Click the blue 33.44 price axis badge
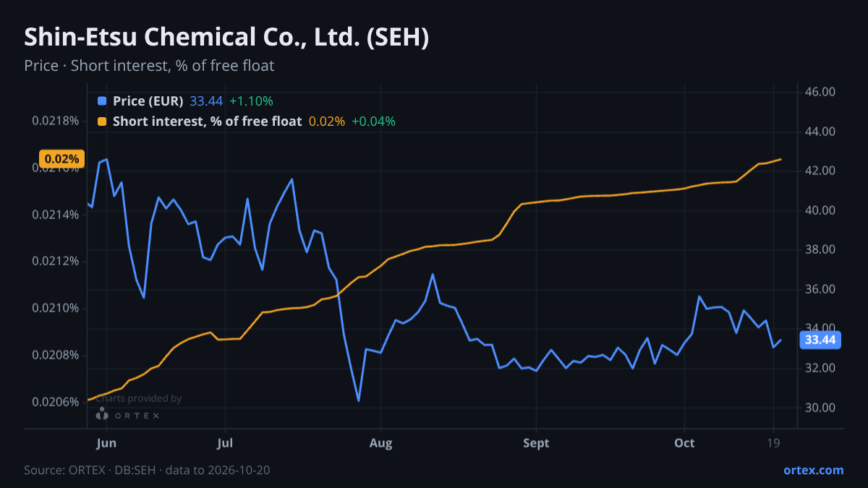 (x=820, y=340)
